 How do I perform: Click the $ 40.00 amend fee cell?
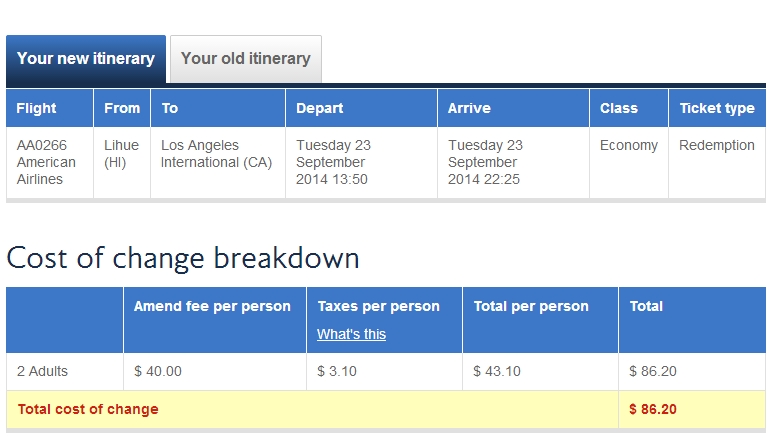coord(215,372)
